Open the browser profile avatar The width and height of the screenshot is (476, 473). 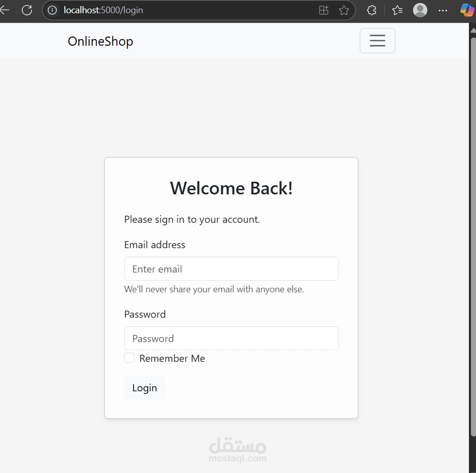[420, 10]
